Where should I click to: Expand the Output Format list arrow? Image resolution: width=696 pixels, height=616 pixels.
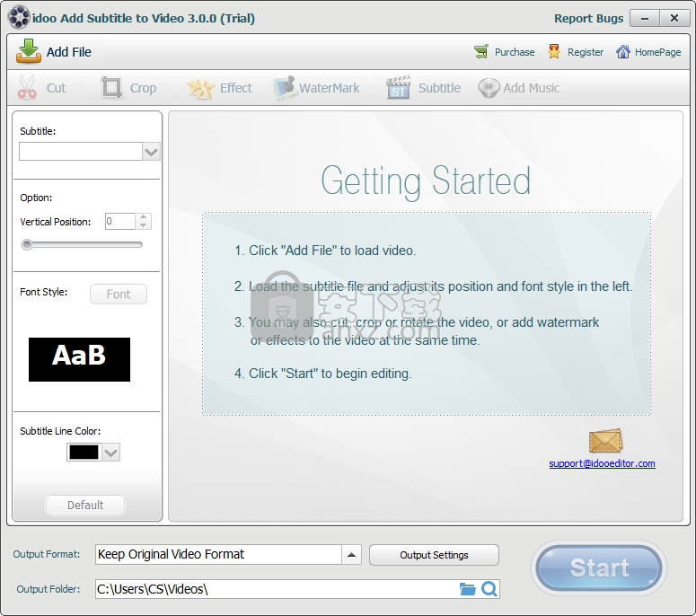[351, 555]
